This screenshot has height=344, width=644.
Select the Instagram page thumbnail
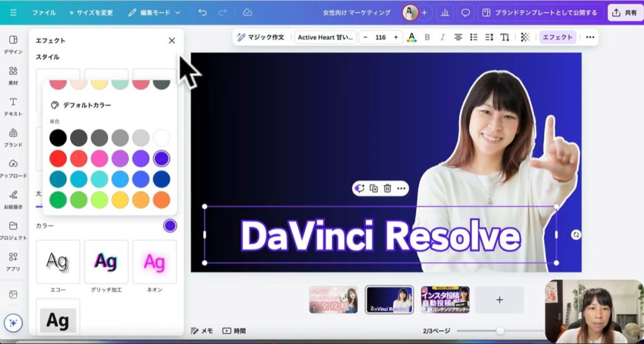tap(445, 300)
